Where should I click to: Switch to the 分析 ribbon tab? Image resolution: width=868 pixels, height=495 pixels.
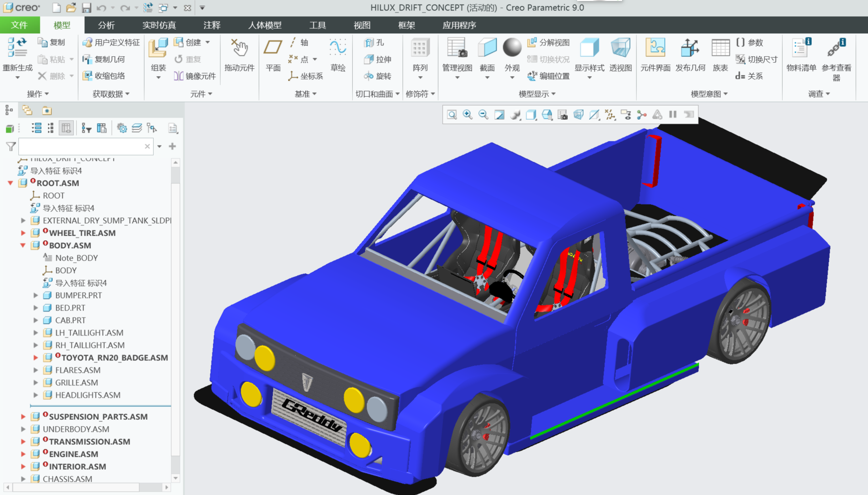106,25
